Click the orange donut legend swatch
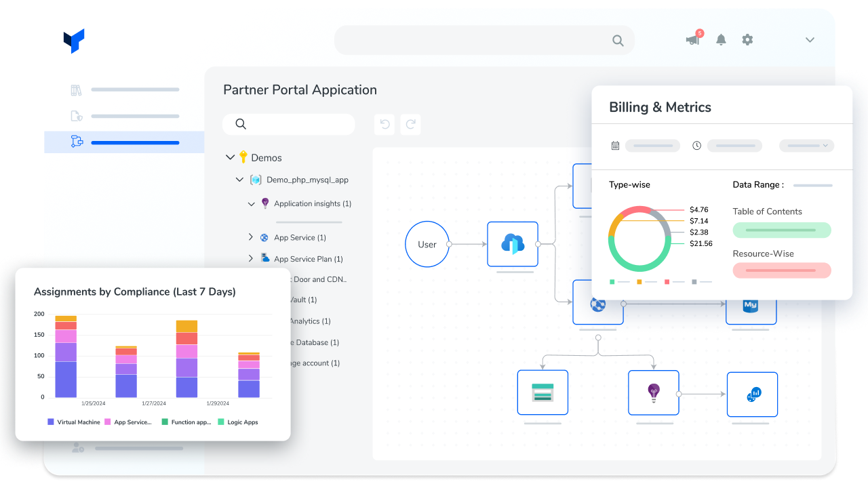 tap(639, 281)
